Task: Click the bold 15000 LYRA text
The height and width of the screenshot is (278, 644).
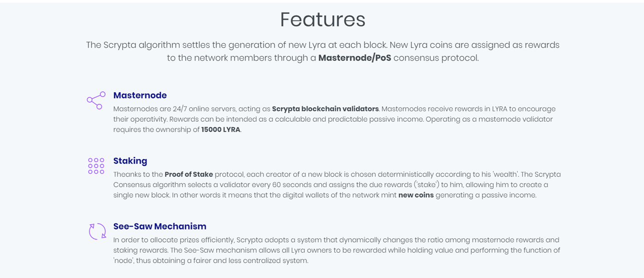Action: click(x=221, y=129)
